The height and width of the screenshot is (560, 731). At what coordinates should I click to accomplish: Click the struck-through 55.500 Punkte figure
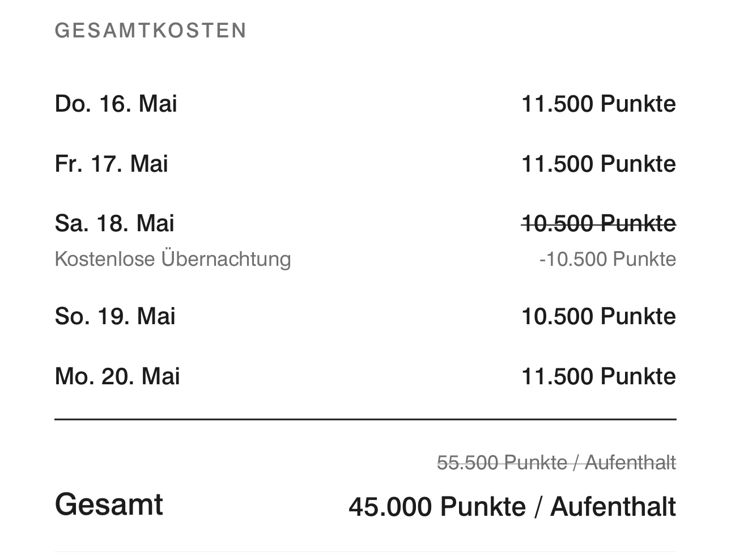[x=501, y=463]
